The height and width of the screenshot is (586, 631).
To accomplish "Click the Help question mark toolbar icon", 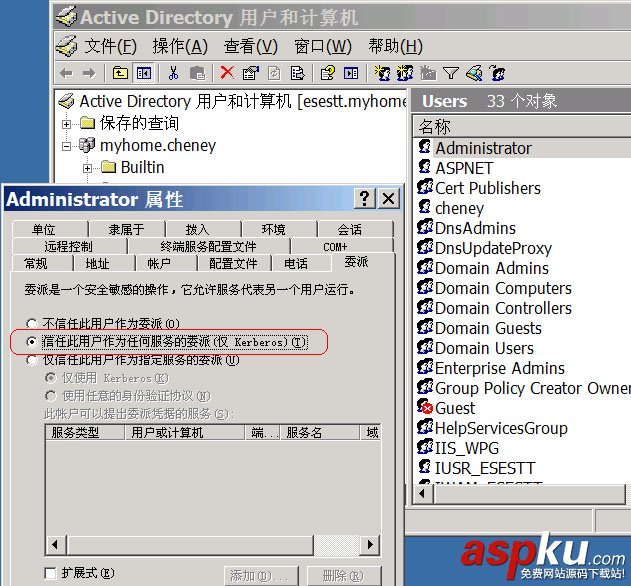I will (x=327, y=73).
